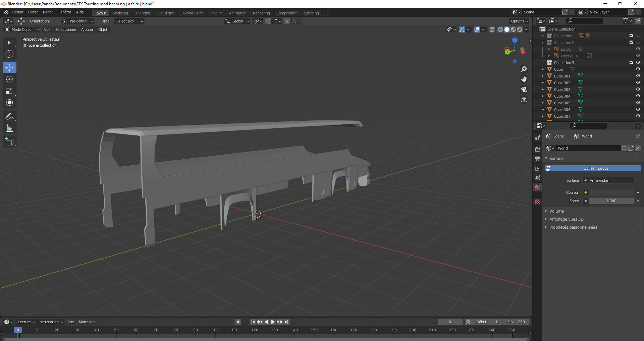Image resolution: width=644 pixels, height=341 pixels.
Task: Select the Rotate tool in the toolbar
Action: (9, 79)
